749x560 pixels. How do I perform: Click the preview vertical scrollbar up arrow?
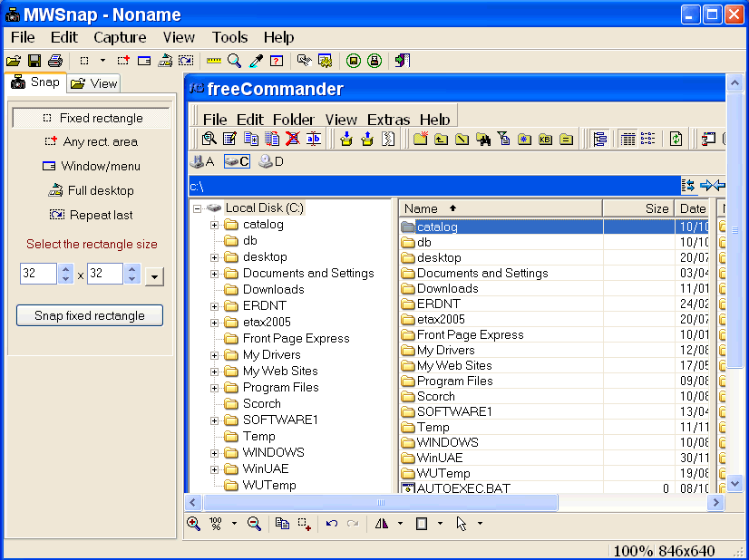[x=734, y=83]
